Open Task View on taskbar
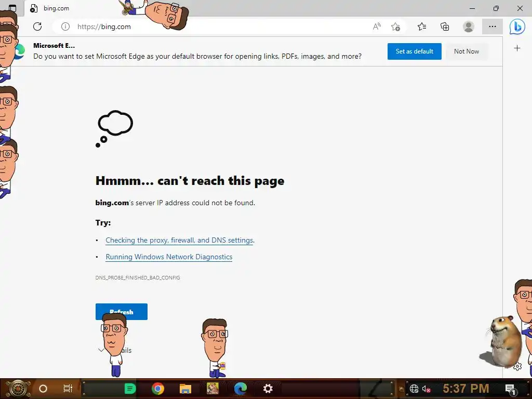This screenshot has width=532, height=399. pyautogui.click(x=68, y=389)
